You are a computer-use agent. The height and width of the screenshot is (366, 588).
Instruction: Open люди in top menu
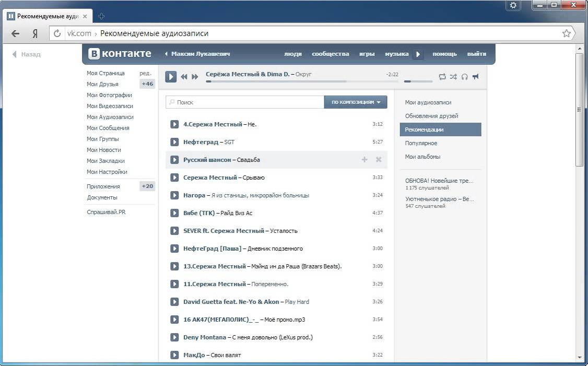[x=293, y=54]
